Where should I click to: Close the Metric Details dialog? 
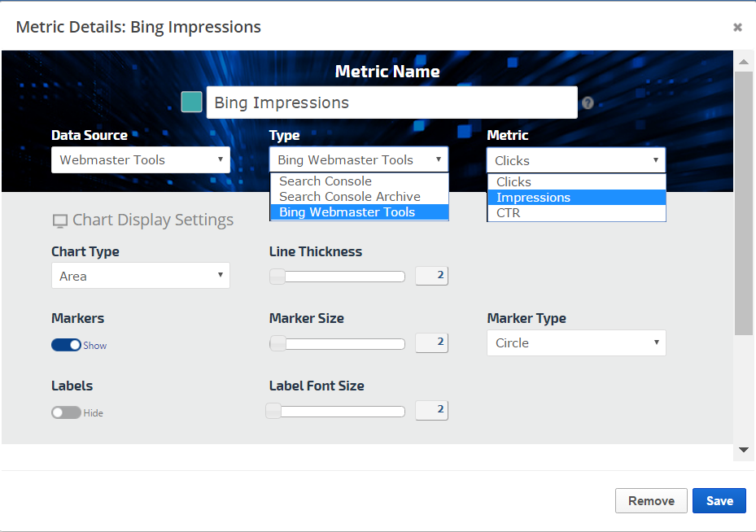[x=737, y=27]
